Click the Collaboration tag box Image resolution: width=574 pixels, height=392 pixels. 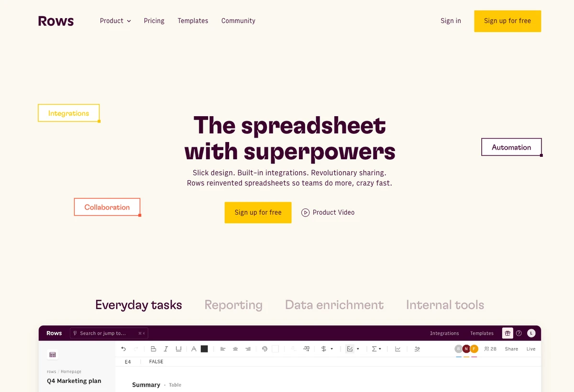click(107, 207)
